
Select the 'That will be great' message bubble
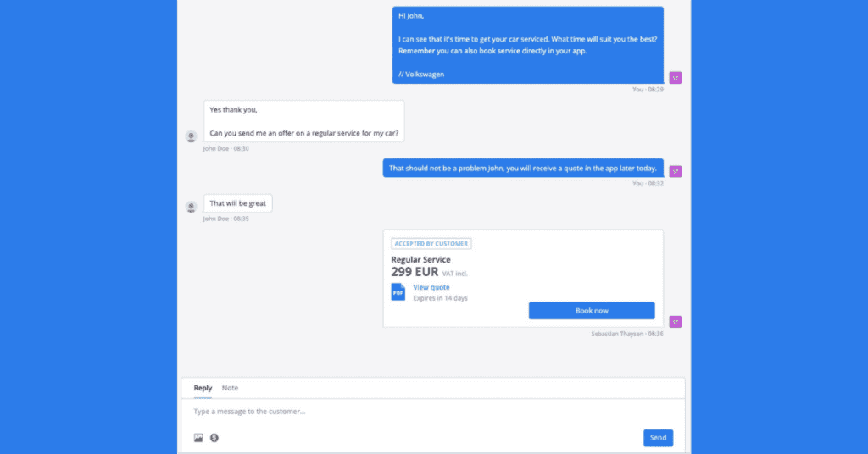click(x=237, y=203)
